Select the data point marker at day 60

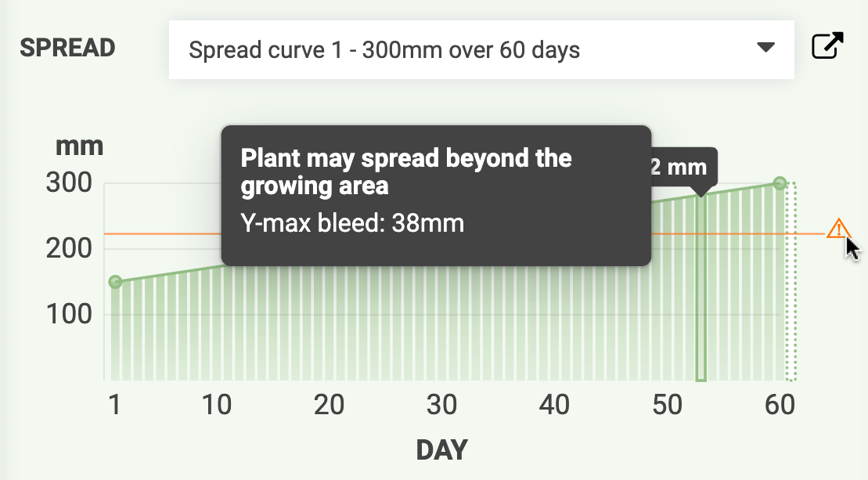click(779, 182)
